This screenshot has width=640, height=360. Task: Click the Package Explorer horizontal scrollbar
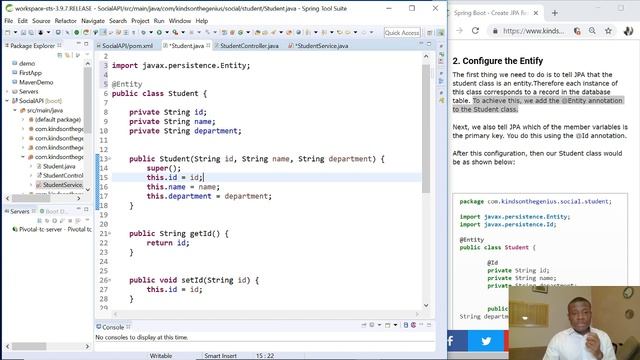coord(31,198)
